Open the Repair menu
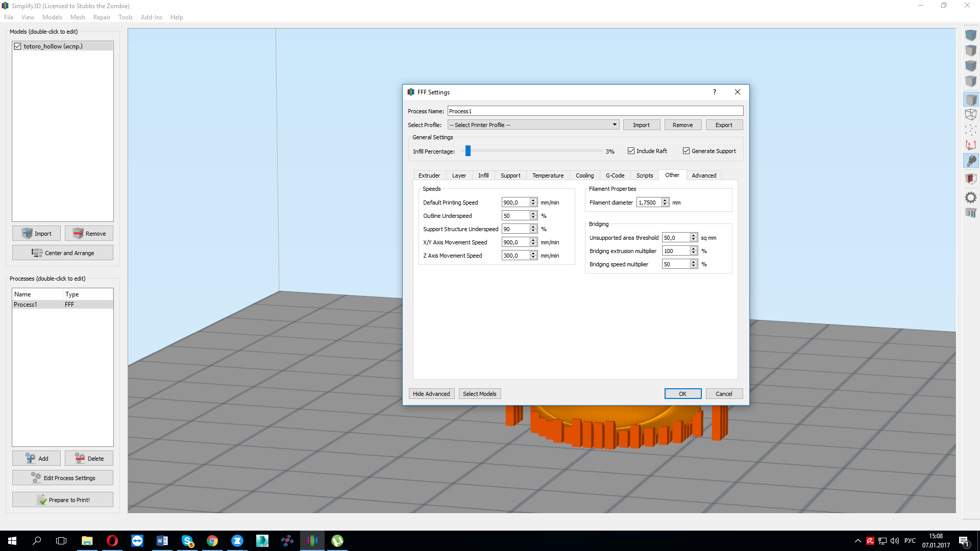The width and height of the screenshot is (980, 551). (x=102, y=17)
